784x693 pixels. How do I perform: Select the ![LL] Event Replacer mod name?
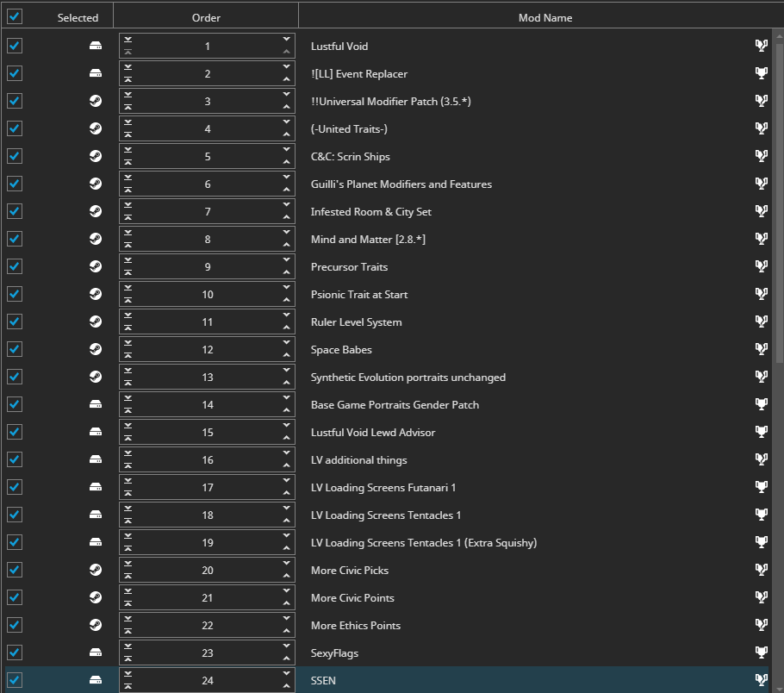pyautogui.click(x=359, y=73)
